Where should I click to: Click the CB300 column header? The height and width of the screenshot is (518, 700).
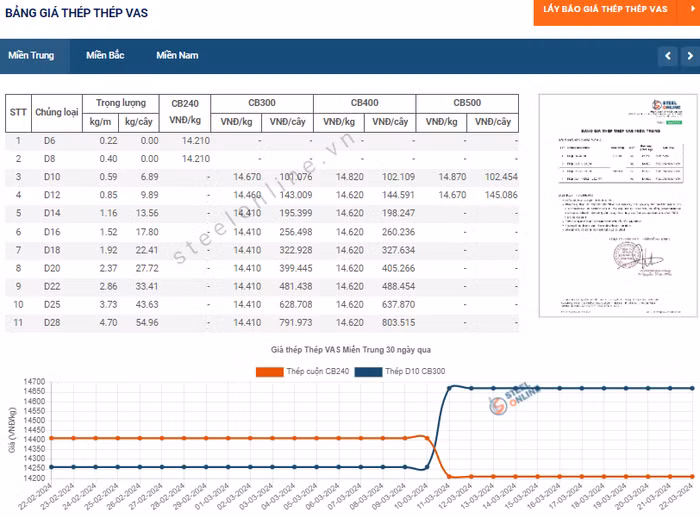[x=262, y=103]
